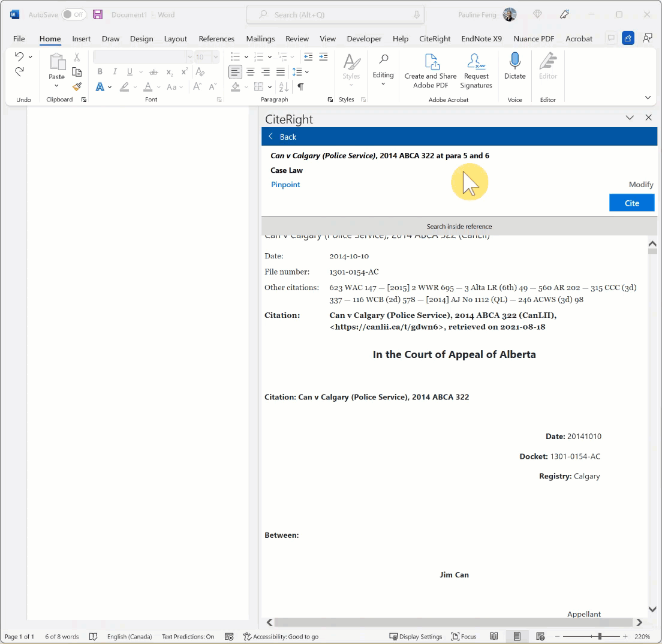
Task: Click Create and Share Adobe PDF
Action: (x=431, y=71)
